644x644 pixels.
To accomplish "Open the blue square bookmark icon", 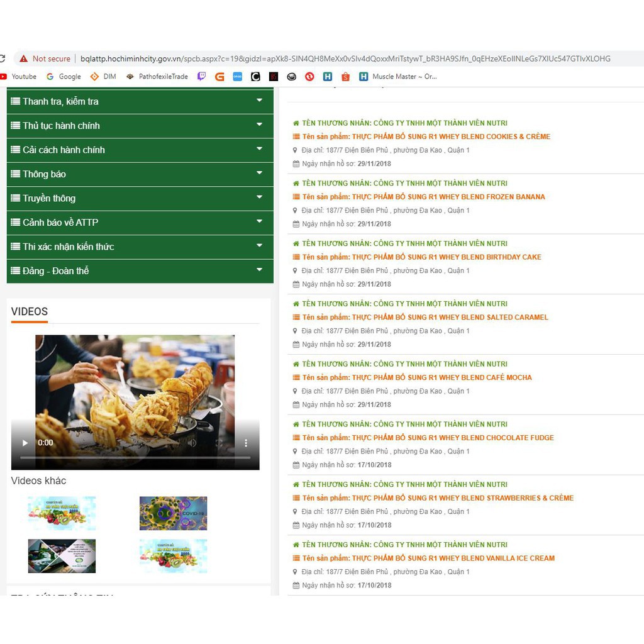I will click(x=237, y=76).
